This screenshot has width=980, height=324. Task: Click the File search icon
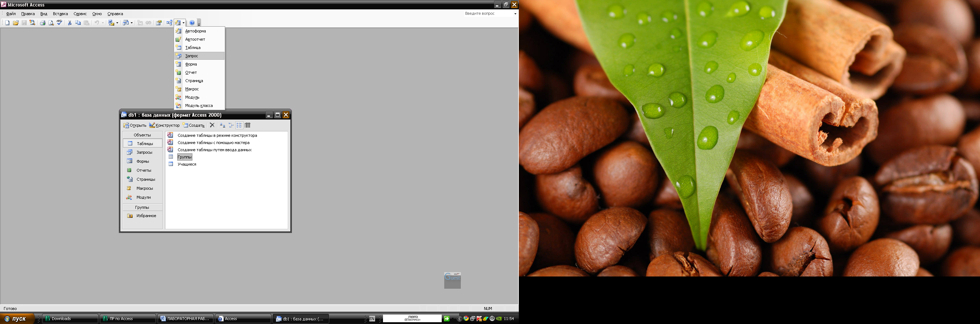[32, 23]
